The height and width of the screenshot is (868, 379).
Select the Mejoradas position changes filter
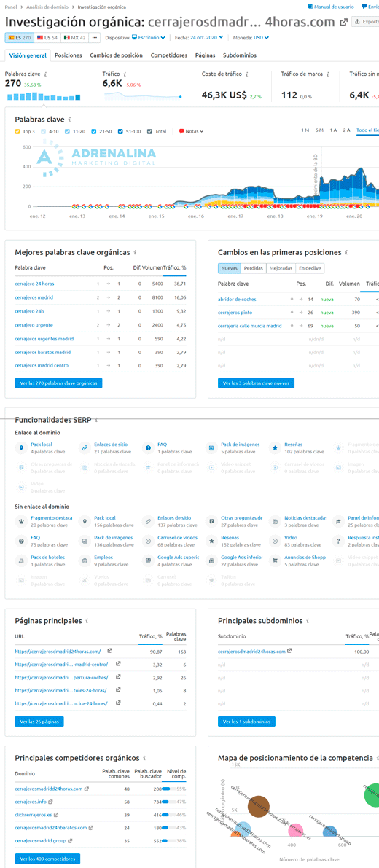click(x=281, y=268)
